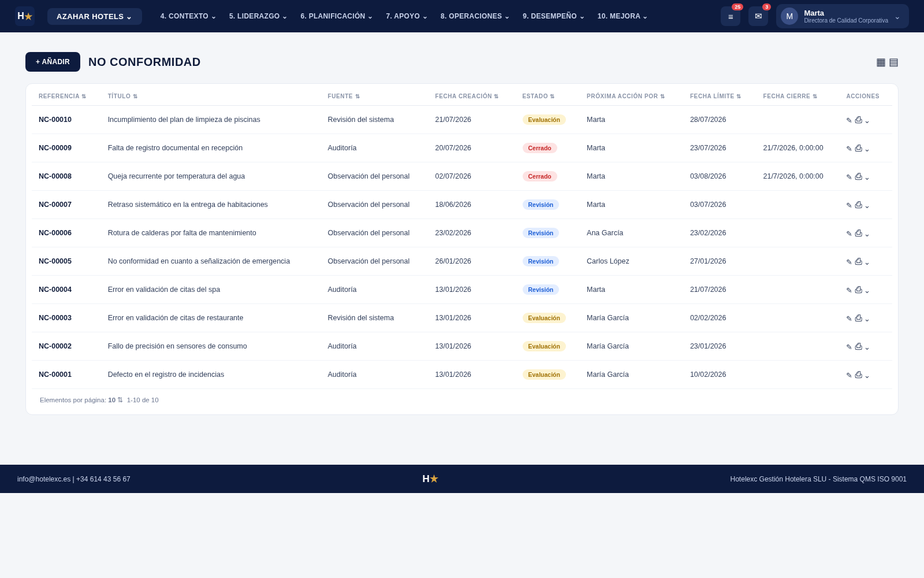This screenshot has width=924, height=578.
Task: Switch to the grid view icon
Action: tap(881, 62)
